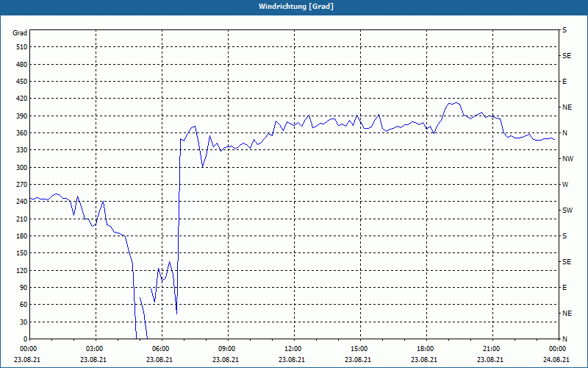
Task: Select the 15:00 time axis label
Action: click(359, 349)
